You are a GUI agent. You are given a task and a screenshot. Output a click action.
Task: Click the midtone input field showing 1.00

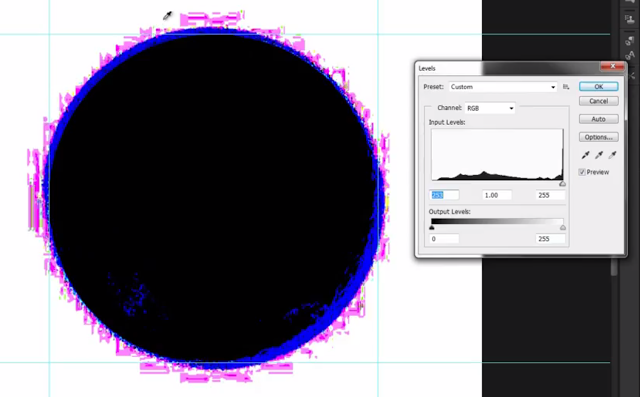click(497, 195)
